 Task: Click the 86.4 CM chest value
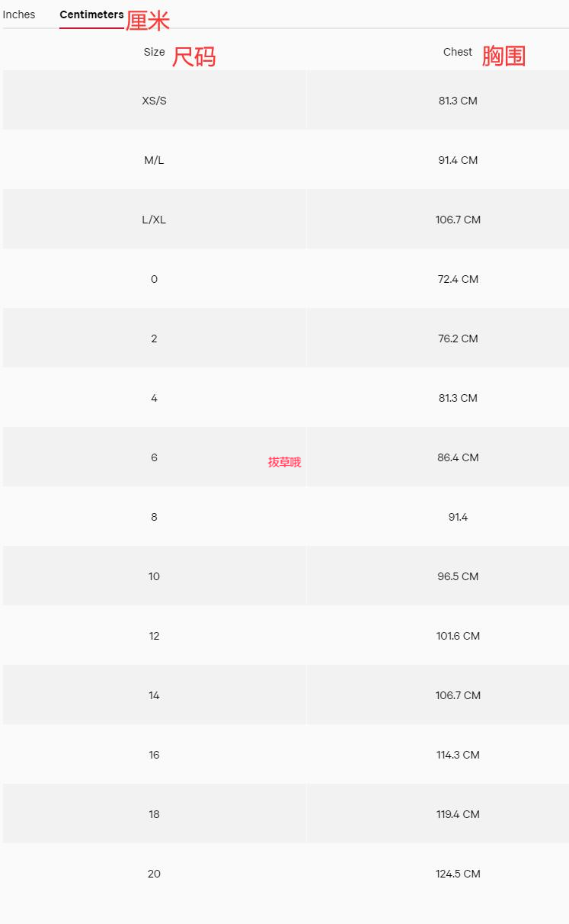[458, 457]
